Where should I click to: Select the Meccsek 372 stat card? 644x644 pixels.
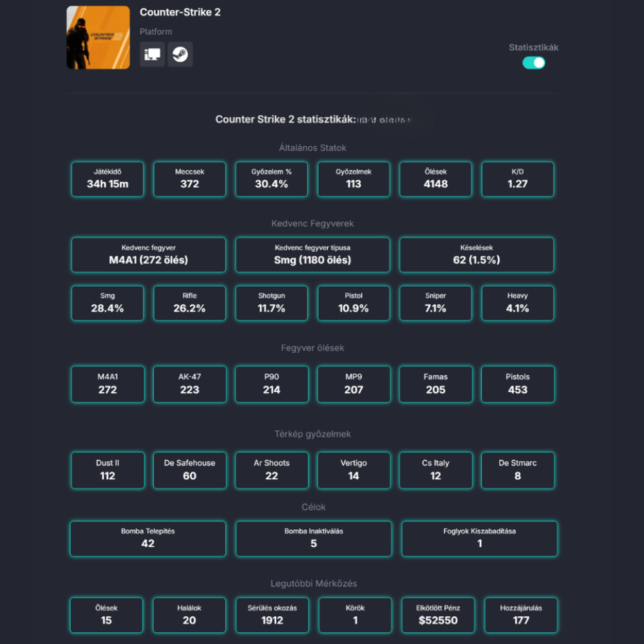point(189,179)
